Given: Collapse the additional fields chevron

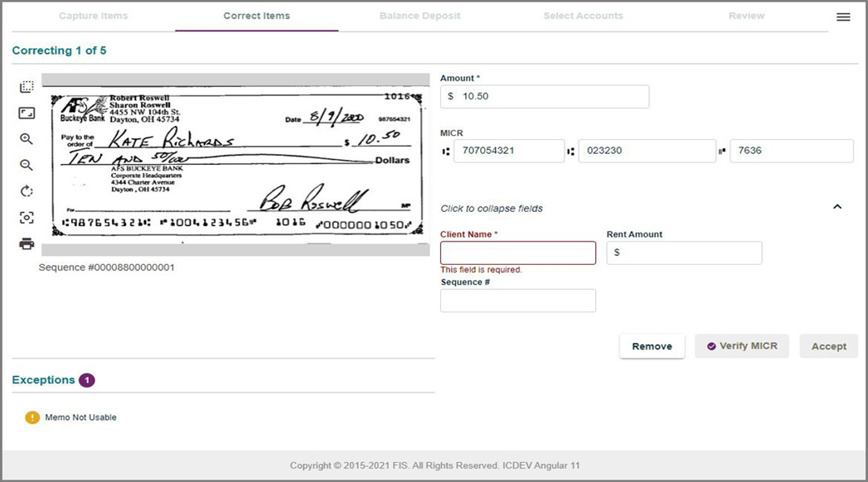Looking at the screenshot, I should [x=836, y=207].
